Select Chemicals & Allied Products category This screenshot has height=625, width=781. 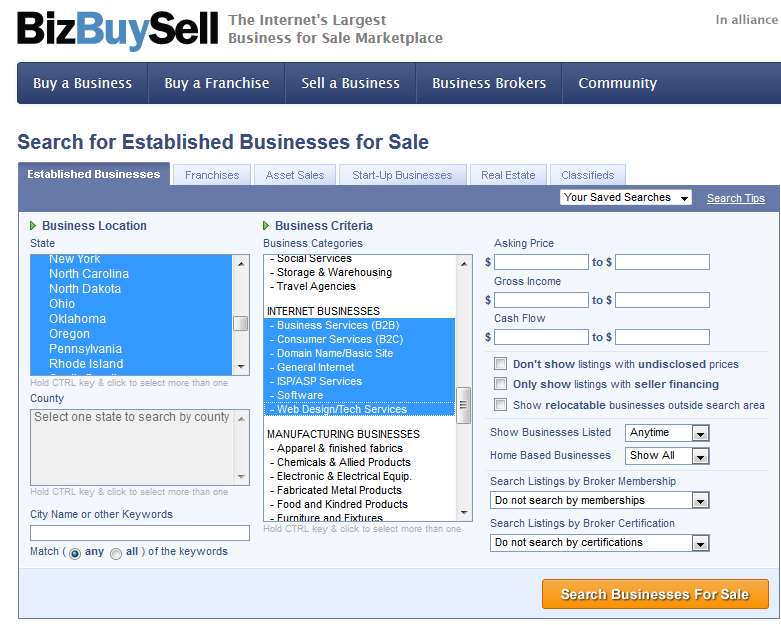click(359, 462)
